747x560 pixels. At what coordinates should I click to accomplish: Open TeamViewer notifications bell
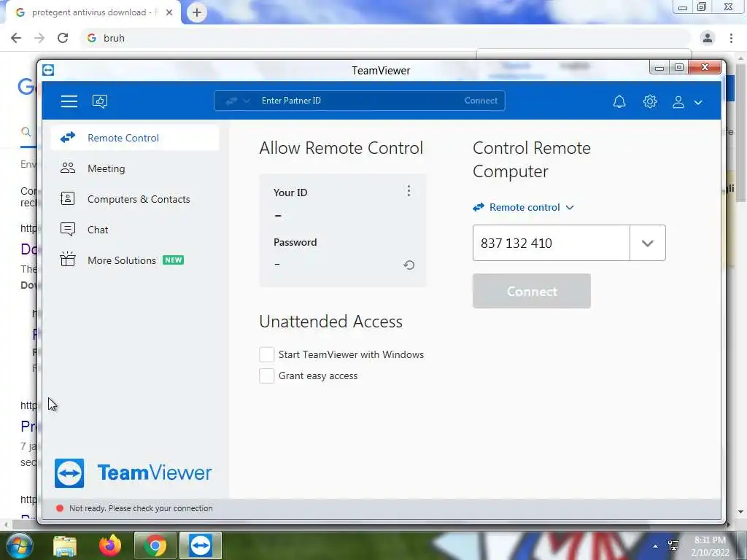pos(619,101)
